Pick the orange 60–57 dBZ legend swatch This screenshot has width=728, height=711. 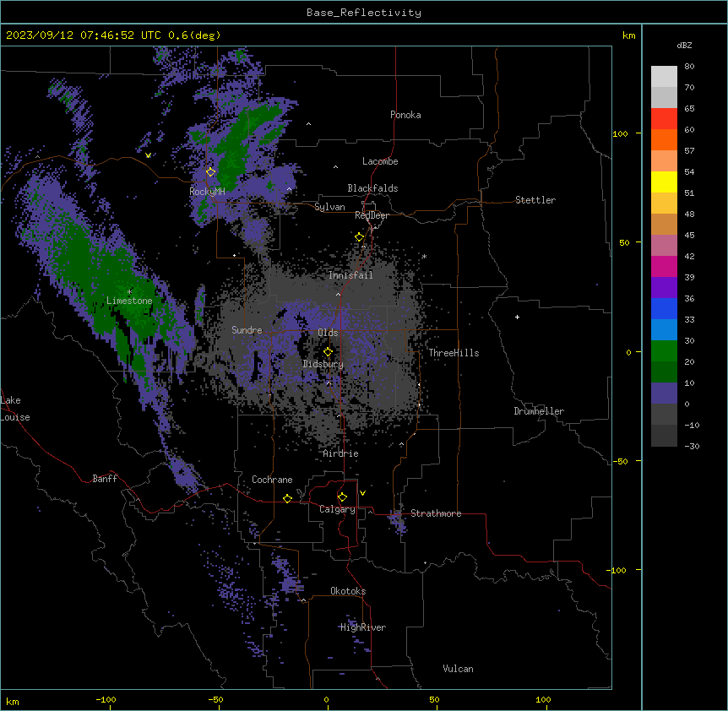point(664,139)
